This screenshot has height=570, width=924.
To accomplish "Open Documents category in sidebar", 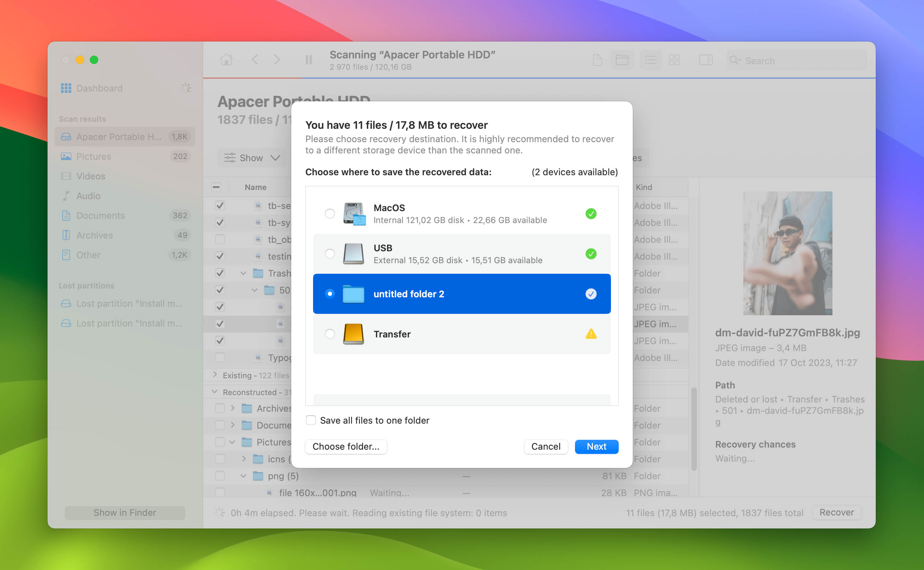I will (100, 215).
